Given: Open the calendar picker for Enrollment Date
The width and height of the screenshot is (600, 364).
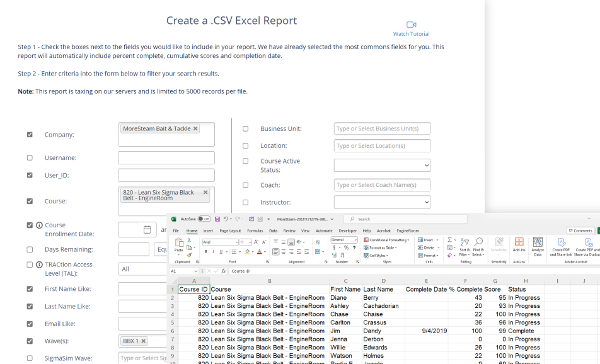Looking at the screenshot, I should click(x=147, y=229).
